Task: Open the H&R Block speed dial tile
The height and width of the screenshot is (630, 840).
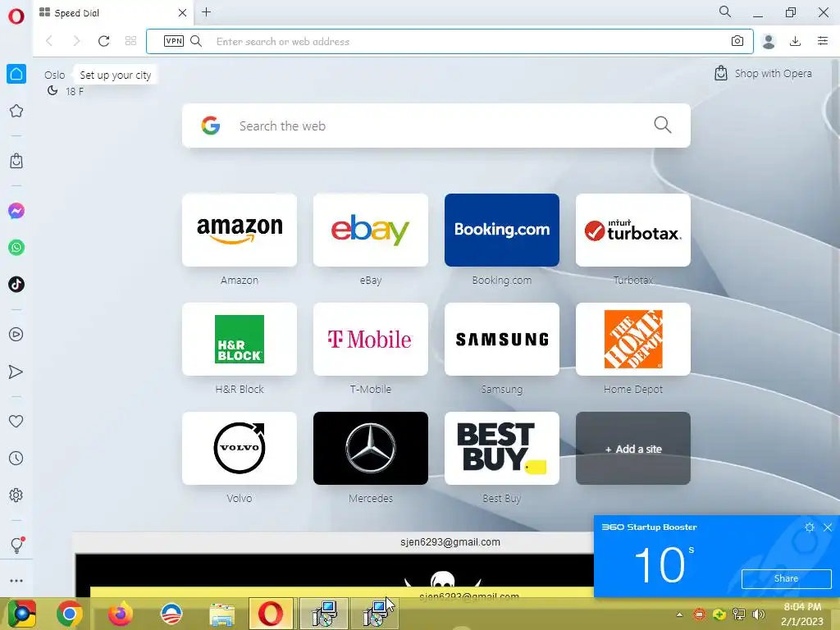Action: point(240,339)
